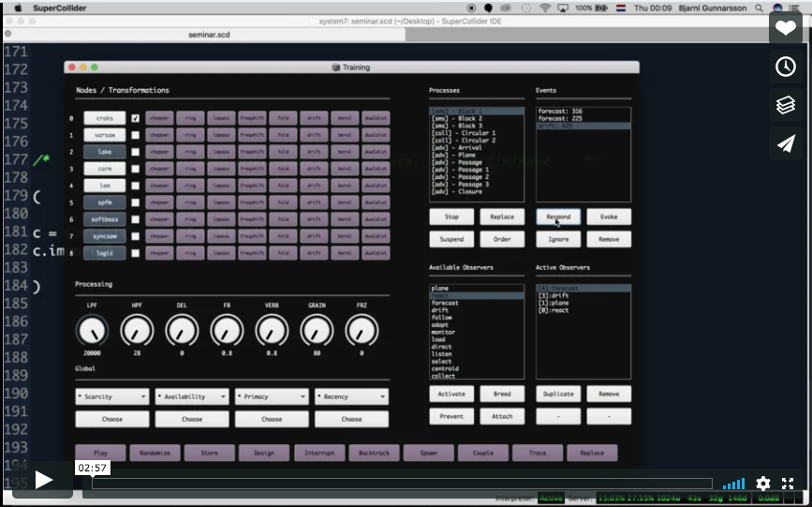812x507 pixels.
Task: Click the softbass node button
Action: pyautogui.click(x=105, y=219)
